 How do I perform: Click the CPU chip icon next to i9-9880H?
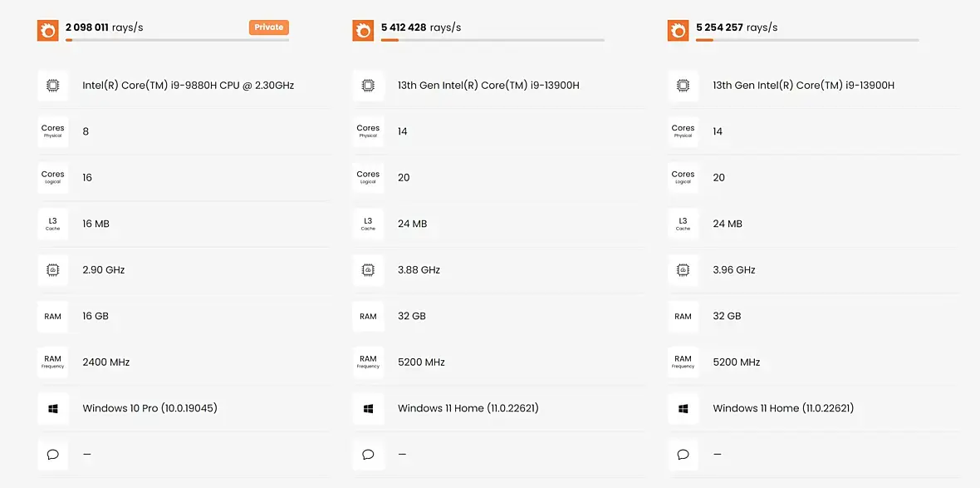coord(52,85)
